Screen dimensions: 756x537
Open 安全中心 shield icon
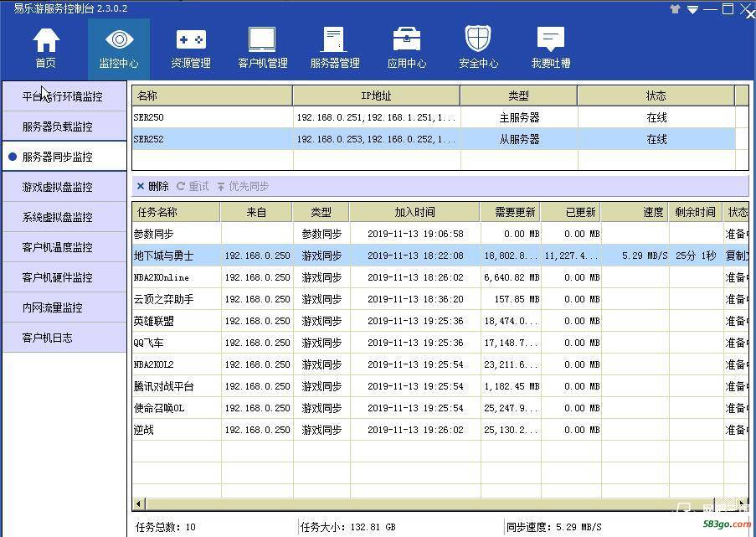pos(478,49)
